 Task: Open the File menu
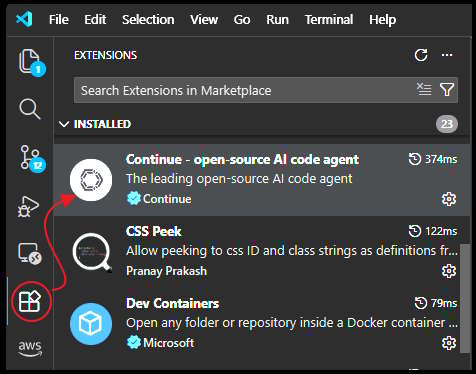coord(59,20)
